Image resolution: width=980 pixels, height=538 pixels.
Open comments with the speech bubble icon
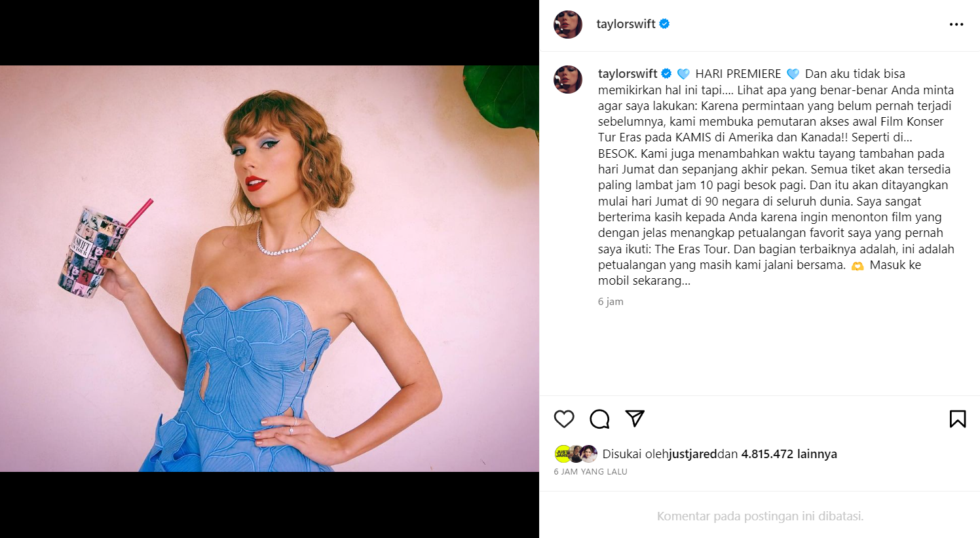599,419
